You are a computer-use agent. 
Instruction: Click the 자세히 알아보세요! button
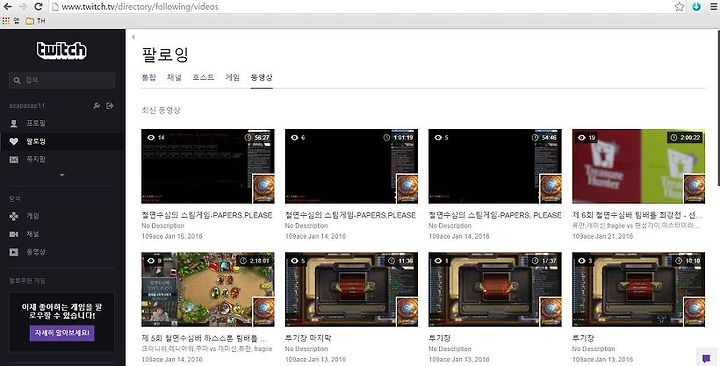coord(62,333)
